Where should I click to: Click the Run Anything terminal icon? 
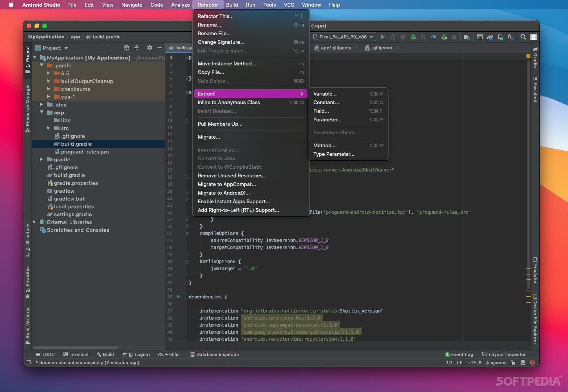480,37
